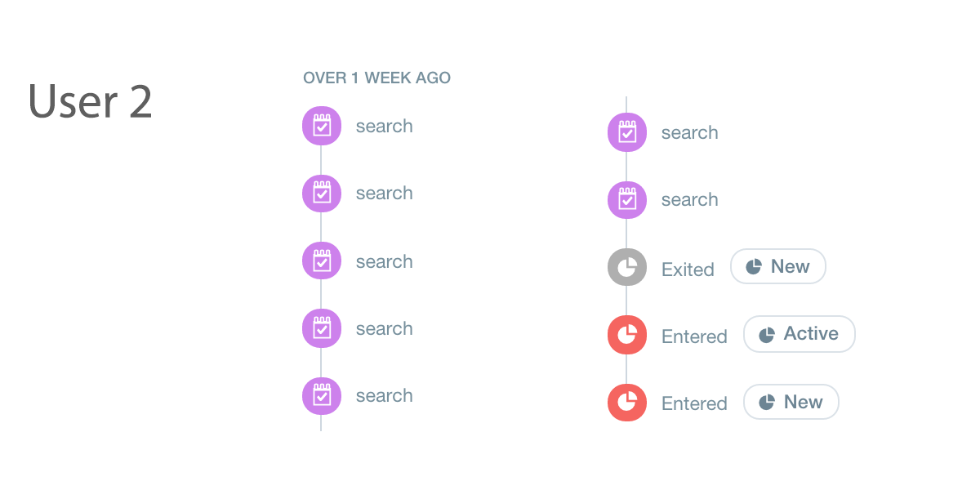Viewport: 980px width, 490px height.
Task: Select the red Entered icon beside Active badge
Action: click(627, 335)
